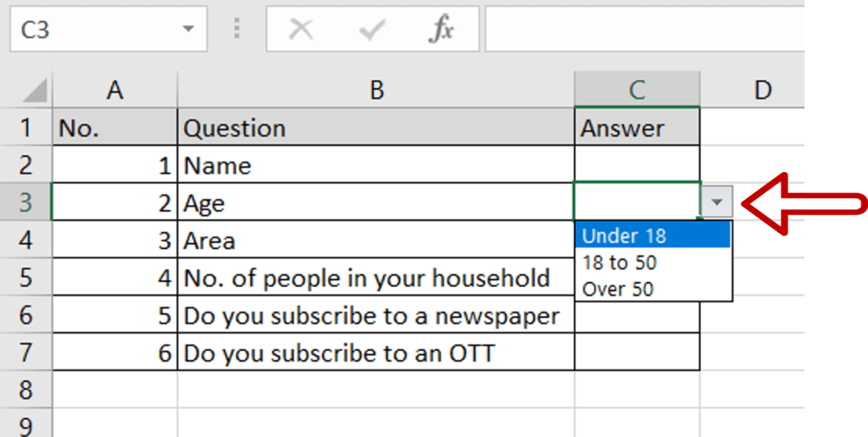Select column A header
Image resolution: width=868 pixels, height=437 pixels.
pyautogui.click(x=114, y=89)
